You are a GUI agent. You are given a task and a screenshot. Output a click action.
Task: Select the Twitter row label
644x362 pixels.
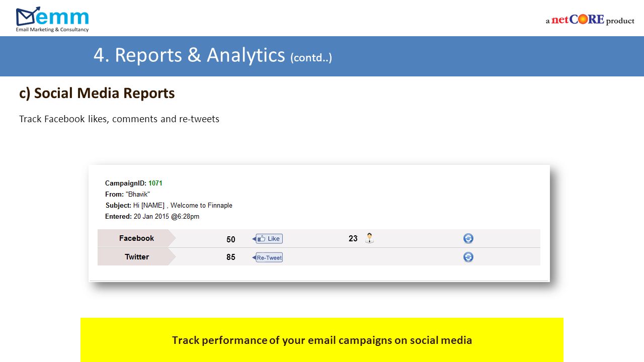coord(136,257)
